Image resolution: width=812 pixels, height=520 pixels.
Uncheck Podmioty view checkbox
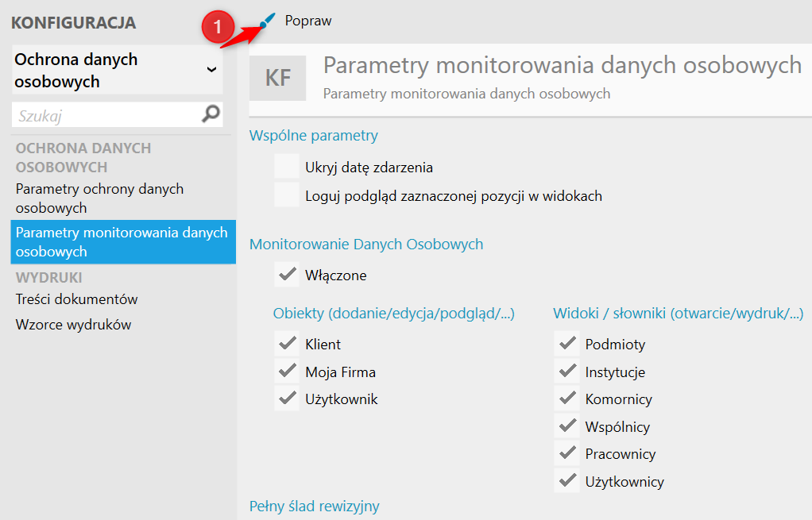[x=566, y=345]
